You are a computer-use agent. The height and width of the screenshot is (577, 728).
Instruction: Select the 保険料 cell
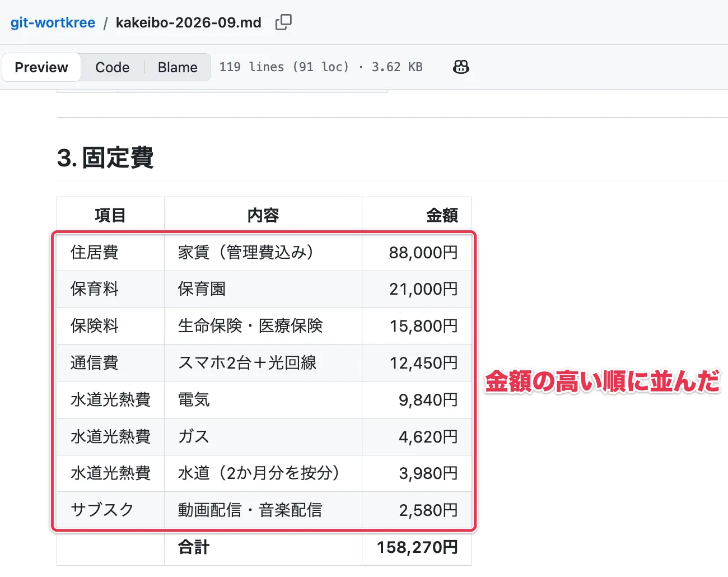110,326
